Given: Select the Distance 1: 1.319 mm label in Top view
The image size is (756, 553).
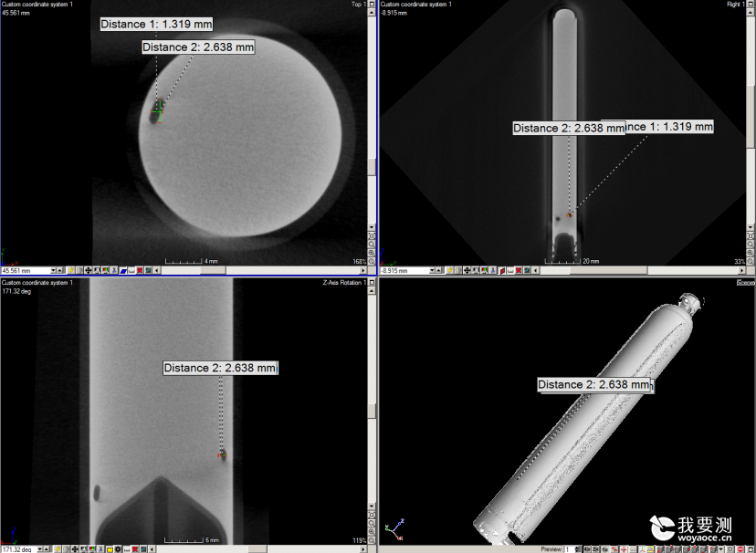Looking at the screenshot, I should [156, 24].
